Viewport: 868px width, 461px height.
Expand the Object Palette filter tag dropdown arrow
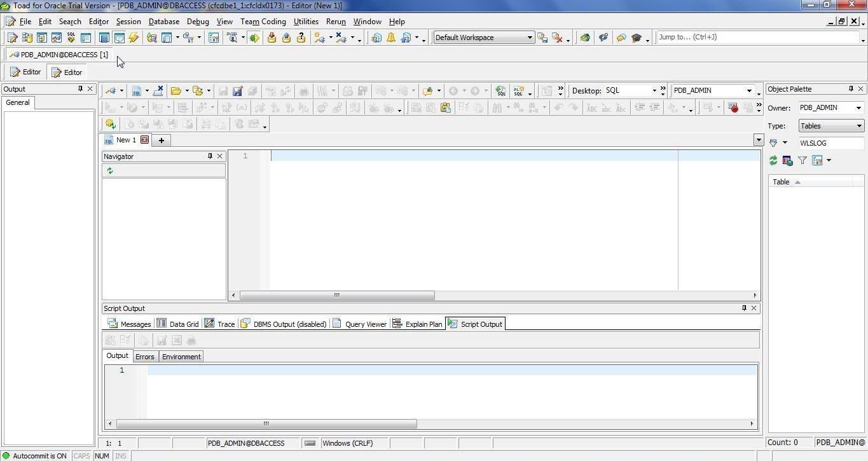pos(785,142)
